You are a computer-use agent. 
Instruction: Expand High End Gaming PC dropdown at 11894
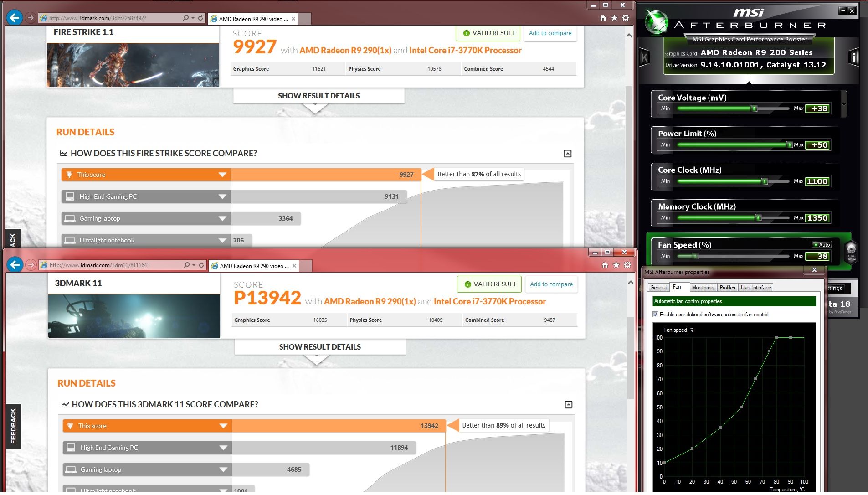(x=223, y=448)
